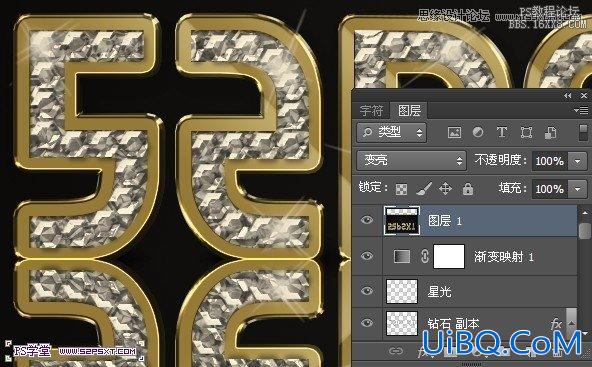
Task: Filter layers by pixel image icon
Action: point(454,133)
